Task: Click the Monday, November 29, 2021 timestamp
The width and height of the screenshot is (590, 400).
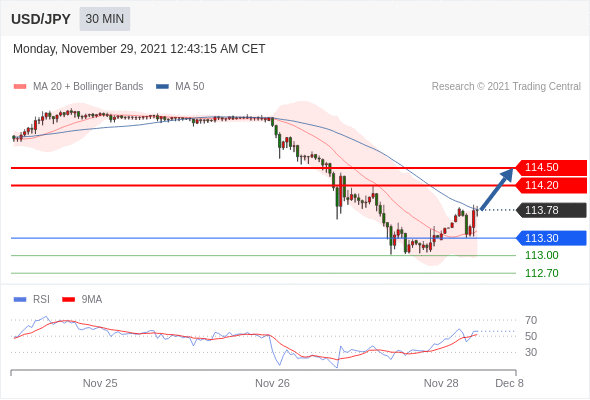Action: [x=139, y=49]
